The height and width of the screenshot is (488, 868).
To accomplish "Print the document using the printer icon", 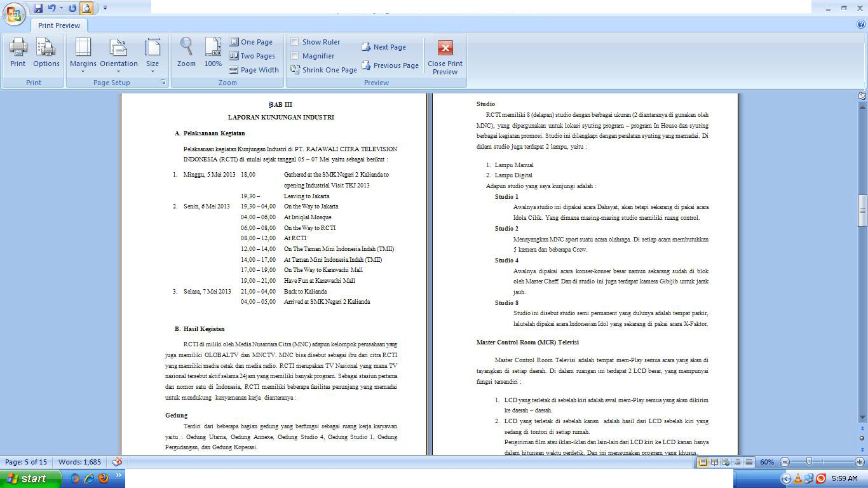I will tap(18, 53).
